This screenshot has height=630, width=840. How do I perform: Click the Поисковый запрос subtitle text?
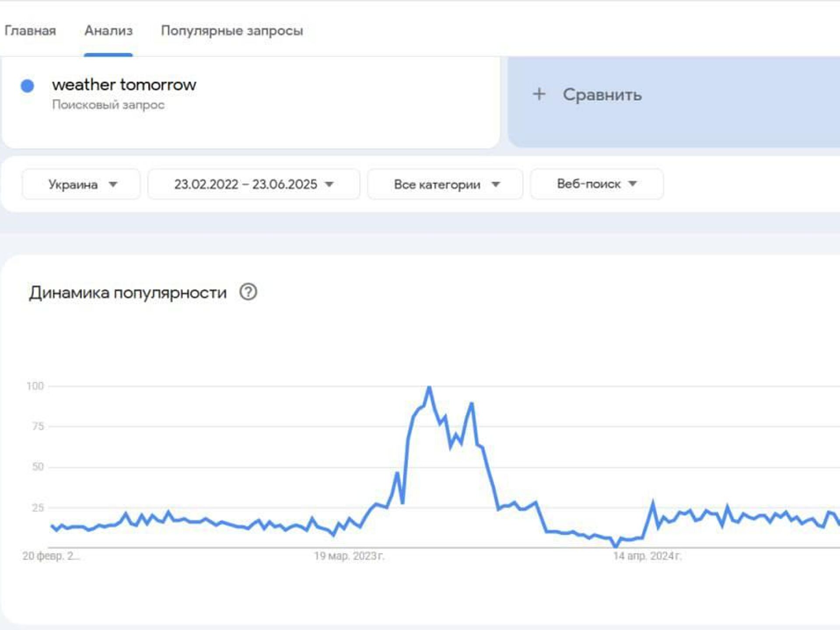108,105
